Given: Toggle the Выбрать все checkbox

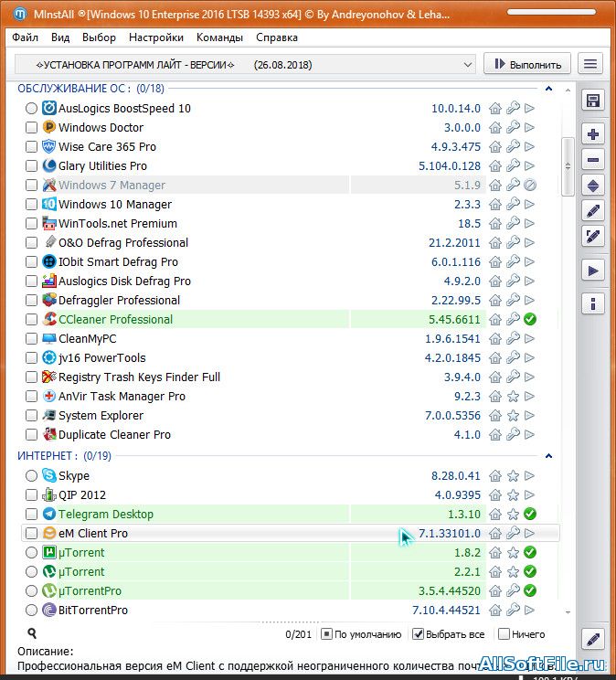Looking at the screenshot, I should coord(418,634).
